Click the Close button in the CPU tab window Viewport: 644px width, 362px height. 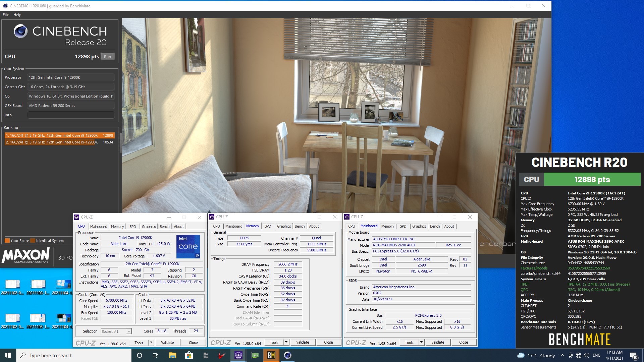point(193,343)
